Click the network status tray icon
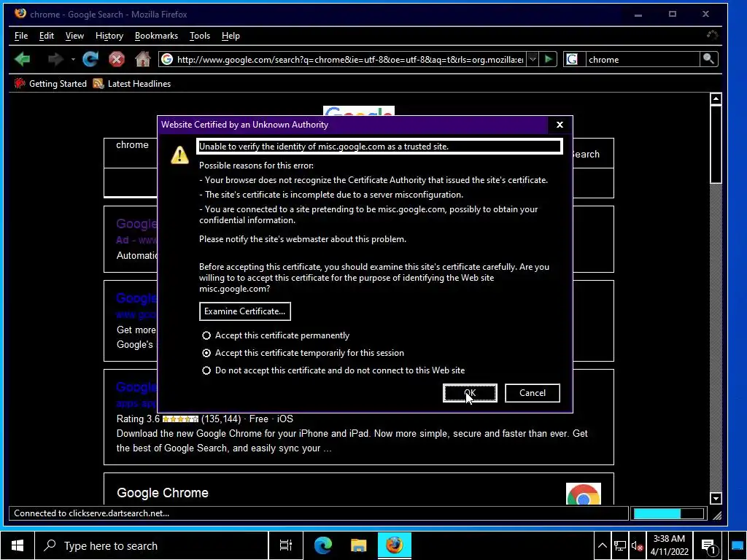Screen dimensions: 747x560 (620, 545)
